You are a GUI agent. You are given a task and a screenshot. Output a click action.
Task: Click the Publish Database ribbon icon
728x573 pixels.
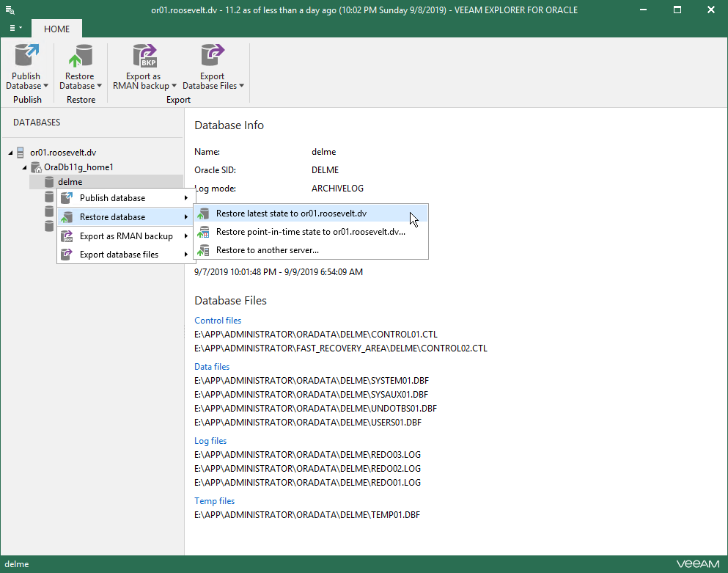26,56
